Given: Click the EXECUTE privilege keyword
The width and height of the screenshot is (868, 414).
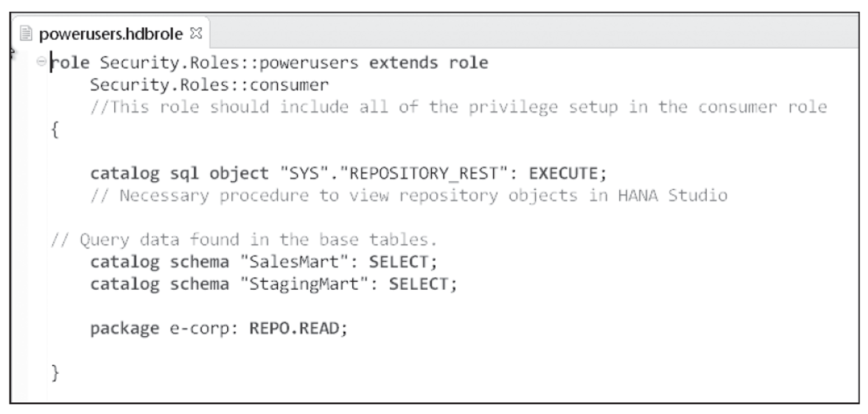Looking at the screenshot, I should click(x=566, y=173).
